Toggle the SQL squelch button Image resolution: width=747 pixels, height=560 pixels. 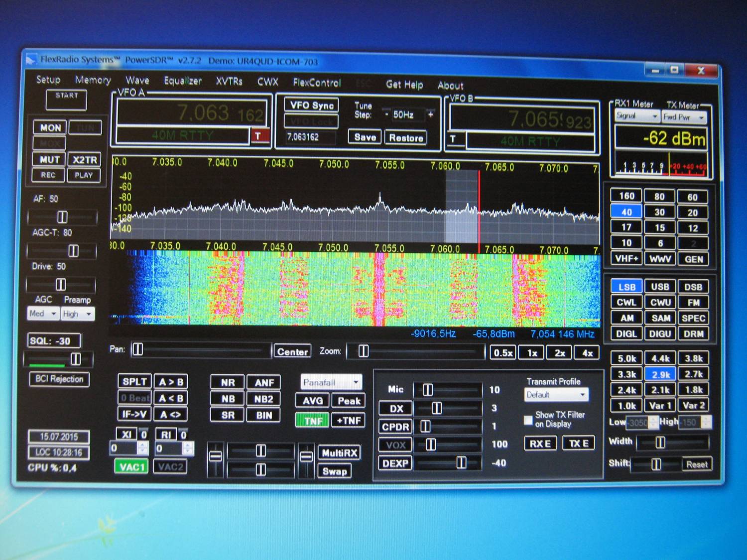[54, 341]
